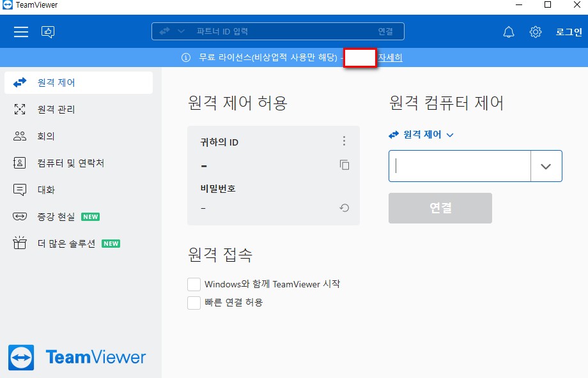Click 연결 inside header partner ID bar

pos(385,31)
